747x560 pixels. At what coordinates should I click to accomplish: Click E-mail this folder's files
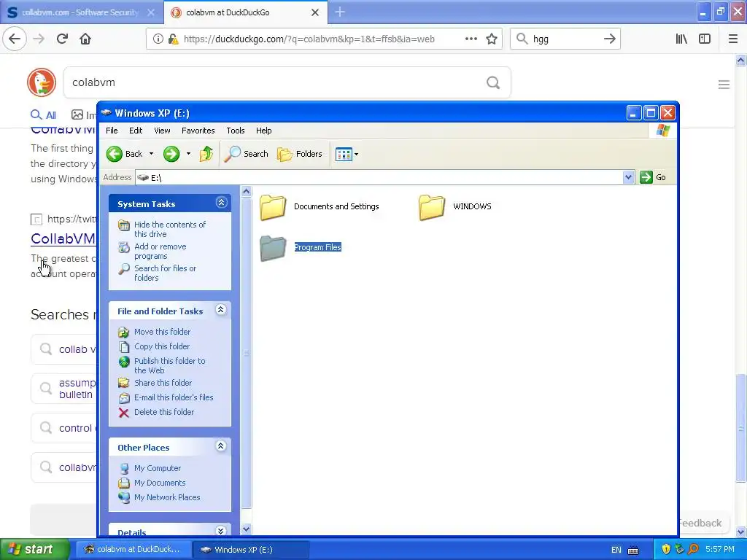(x=174, y=397)
